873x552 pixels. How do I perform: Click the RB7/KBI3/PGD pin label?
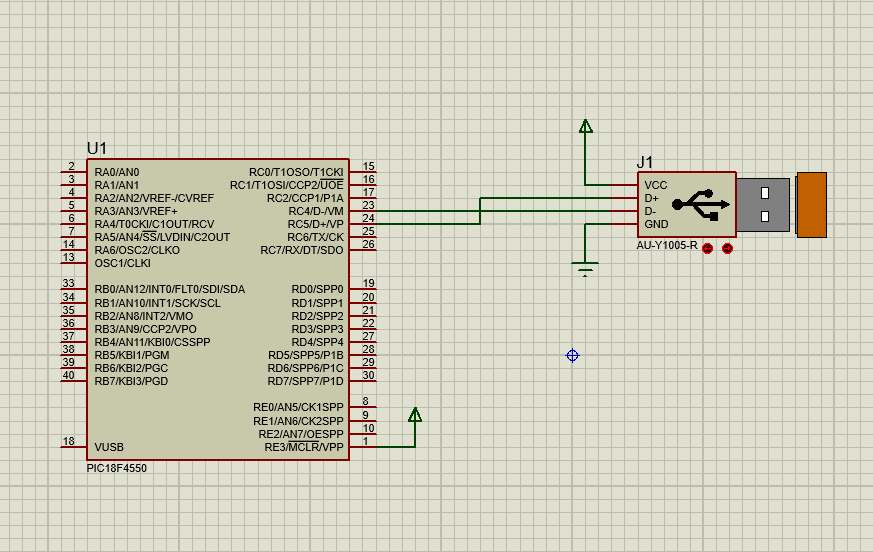(131, 382)
